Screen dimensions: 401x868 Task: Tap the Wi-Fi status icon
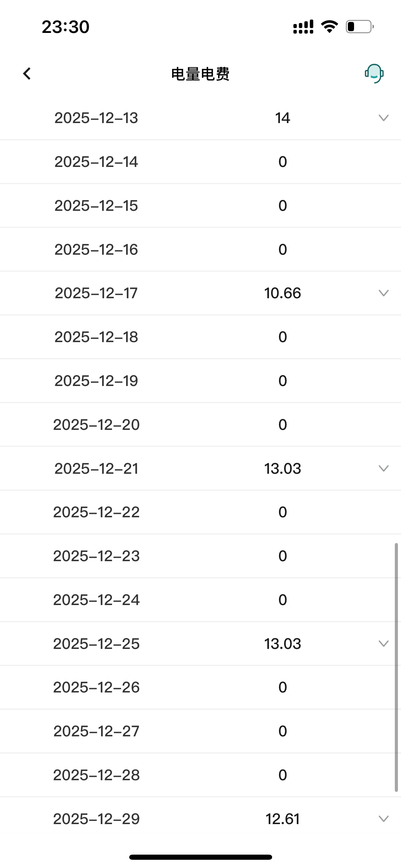click(x=329, y=26)
